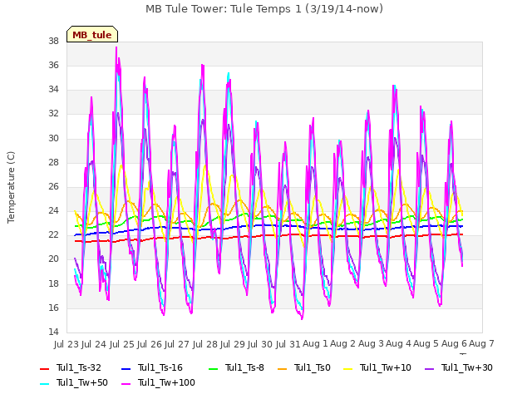Click the Aug 5 x-axis tick label
Image resolution: width=532 pixels, height=399 pixels.
point(426,344)
